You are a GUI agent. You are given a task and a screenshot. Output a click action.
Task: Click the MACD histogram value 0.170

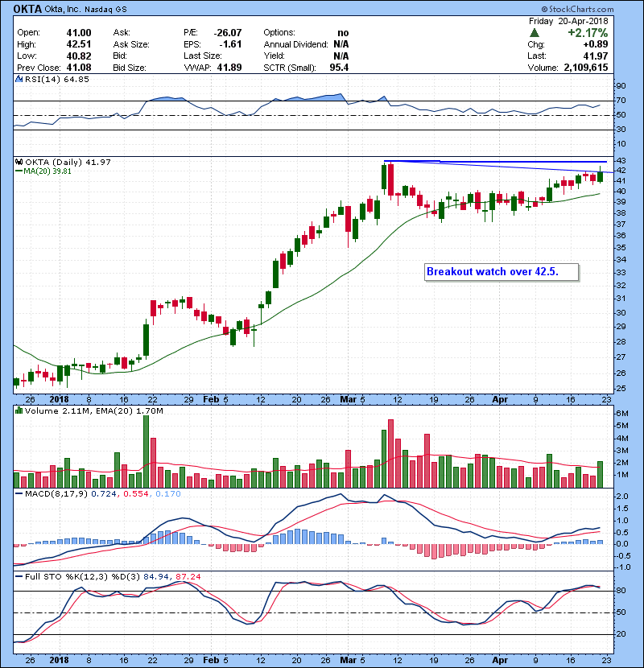coord(168,494)
